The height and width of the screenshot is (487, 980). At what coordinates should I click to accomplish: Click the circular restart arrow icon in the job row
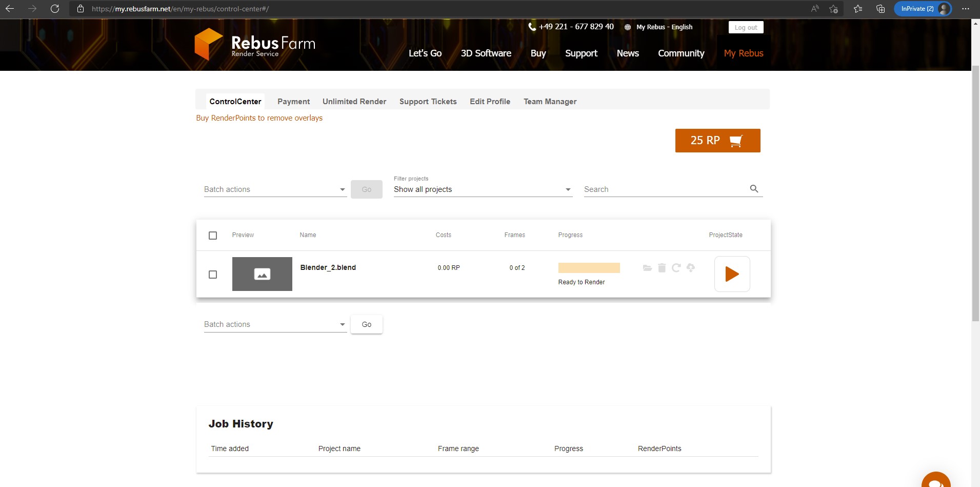[x=676, y=268]
